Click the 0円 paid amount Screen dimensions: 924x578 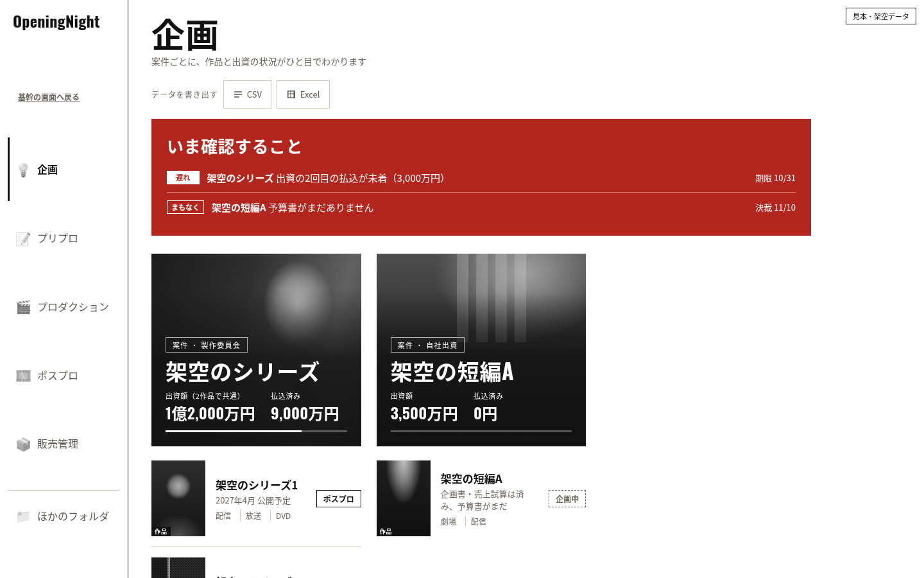tap(485, 414)
